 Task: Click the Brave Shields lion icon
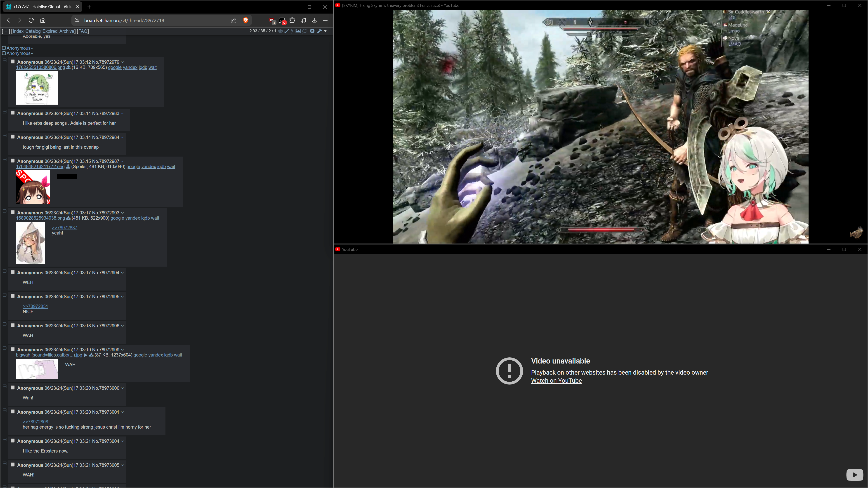pos(246,20)
